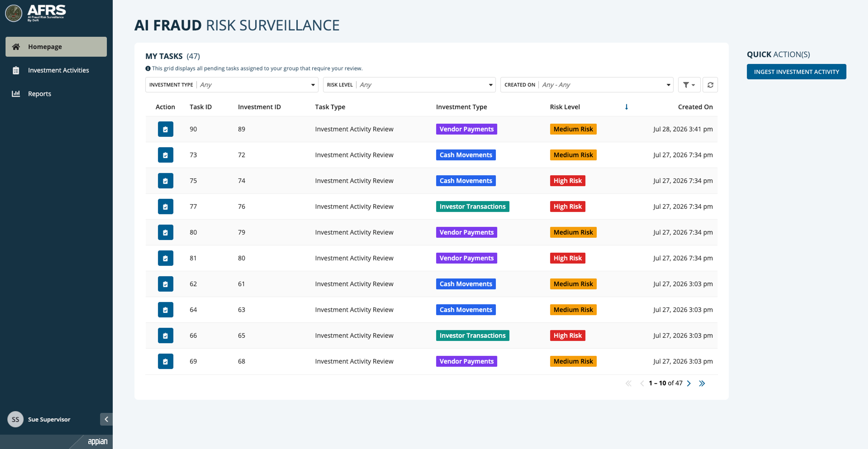Sort by Investment ID column header
Screen dimensions: 868x449
259,107
